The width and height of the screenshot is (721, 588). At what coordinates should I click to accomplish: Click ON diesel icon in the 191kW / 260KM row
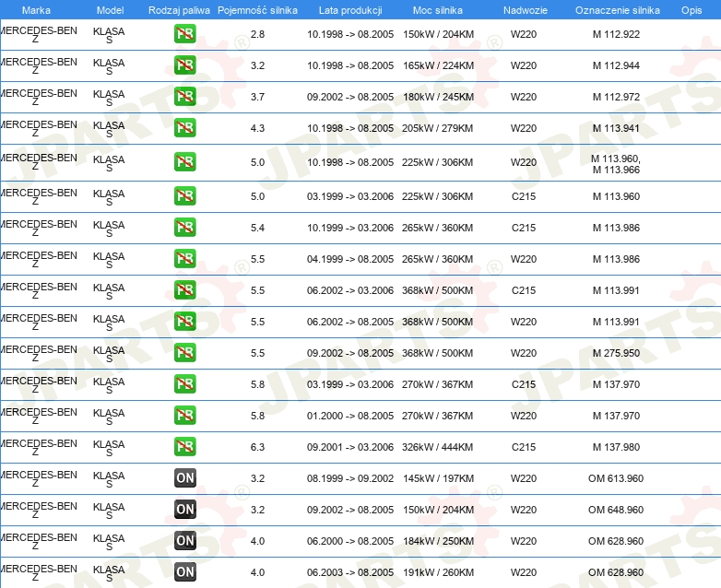pos(184,572)
